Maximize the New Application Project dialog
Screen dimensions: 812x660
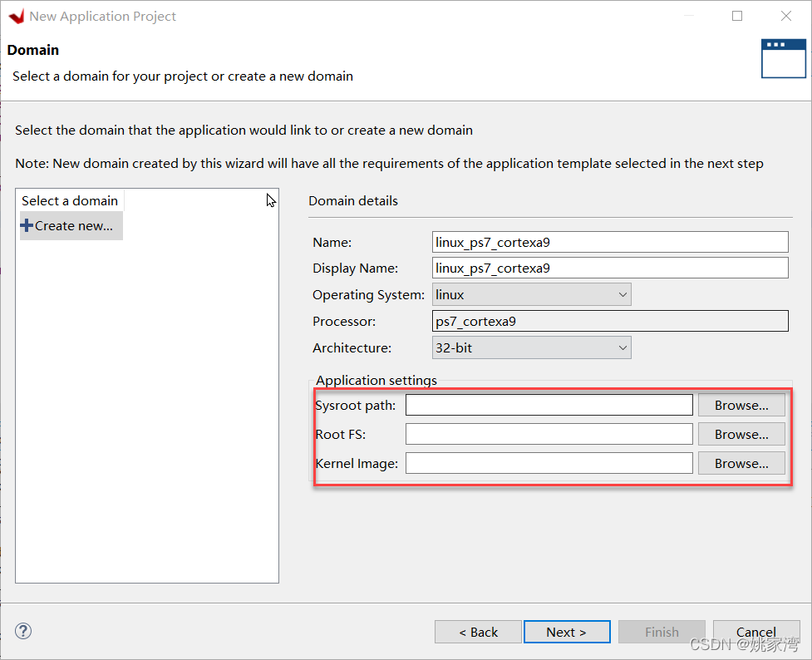point(737,16)
